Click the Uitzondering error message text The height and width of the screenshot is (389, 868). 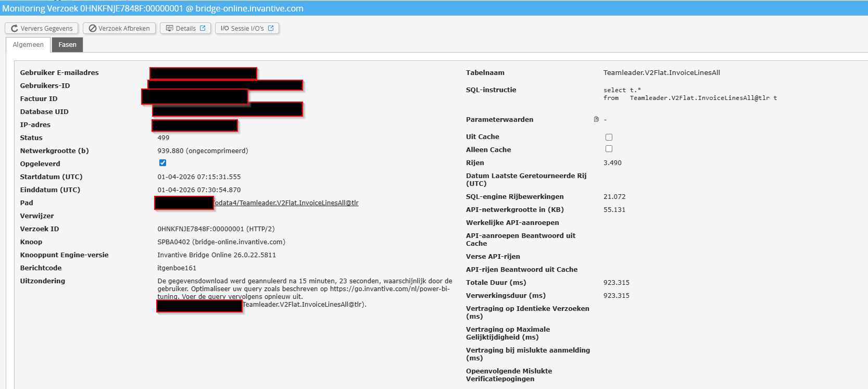tap(304, 288)
